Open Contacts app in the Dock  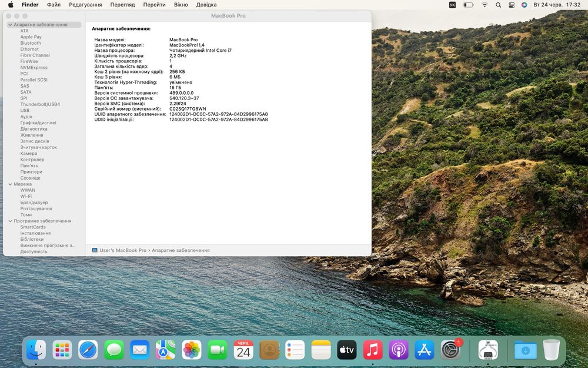coord(269,350)
